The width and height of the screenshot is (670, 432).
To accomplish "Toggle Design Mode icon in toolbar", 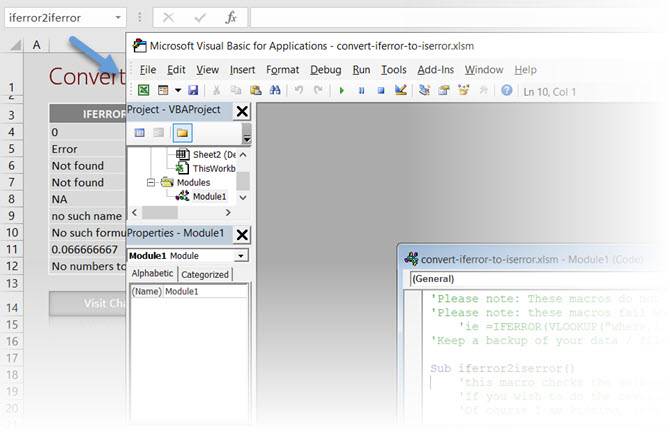I will pyautogui.click(x=401, y=90).
